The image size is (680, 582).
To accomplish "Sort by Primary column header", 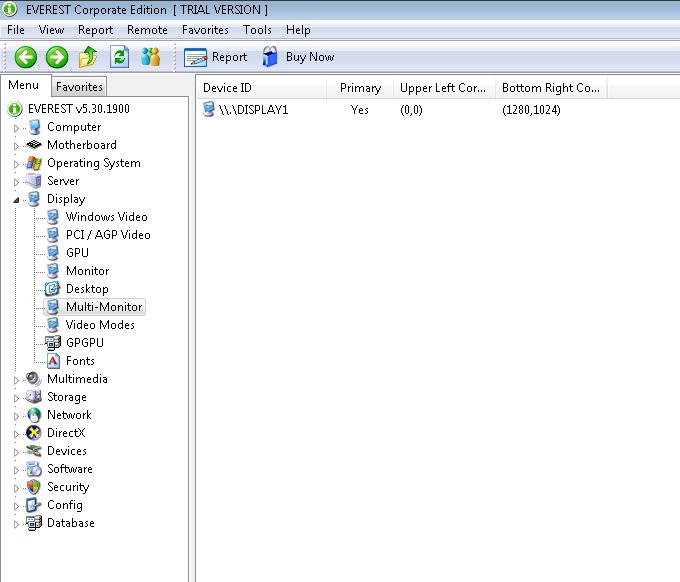I will (x=360, y=88).
